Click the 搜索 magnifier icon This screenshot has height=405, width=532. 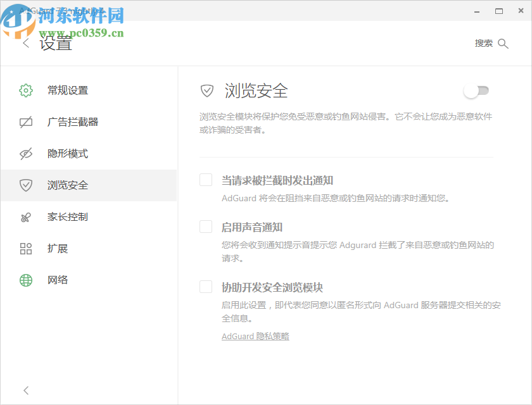click(503, 43)
